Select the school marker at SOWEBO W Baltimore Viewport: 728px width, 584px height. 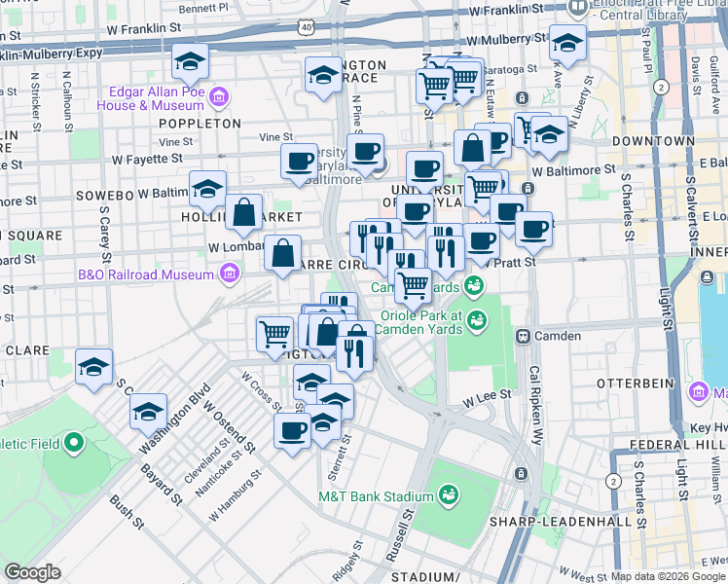208,191
